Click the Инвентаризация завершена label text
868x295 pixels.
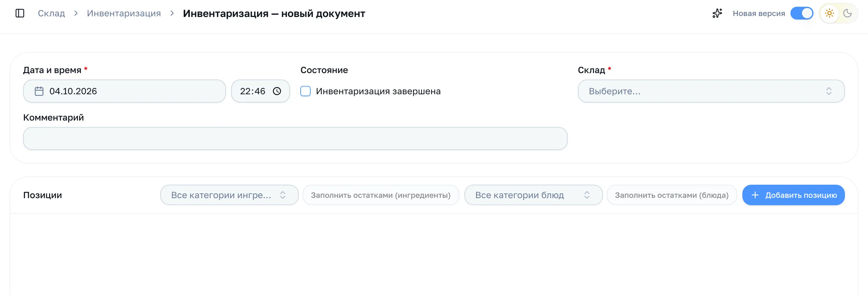click(378, 91)
